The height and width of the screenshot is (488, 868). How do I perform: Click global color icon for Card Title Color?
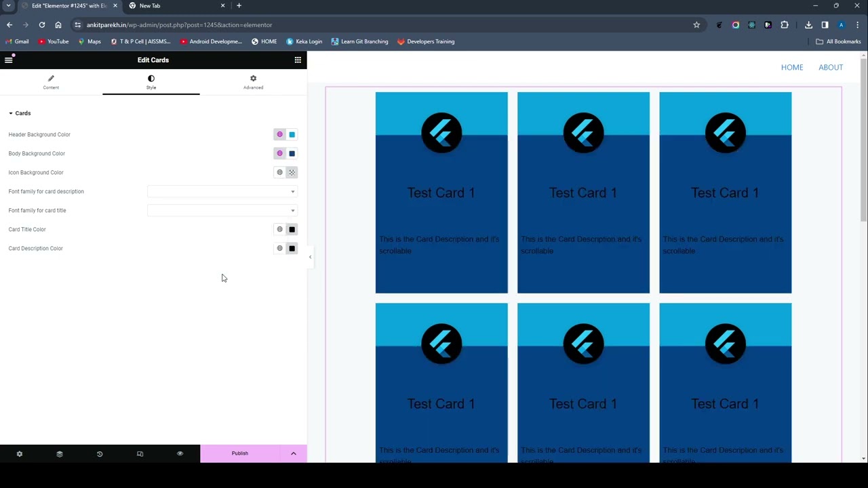279,229
